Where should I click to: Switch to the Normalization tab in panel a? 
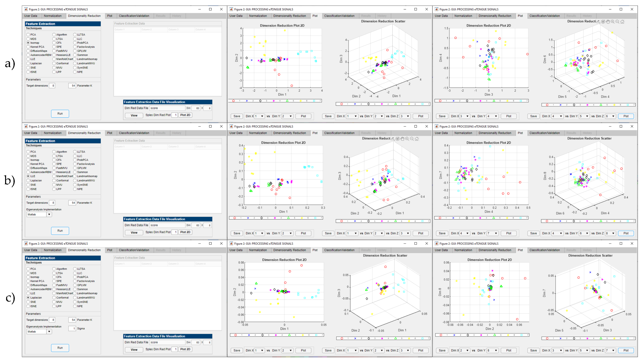pyautogui.click(x=53, y=16)
